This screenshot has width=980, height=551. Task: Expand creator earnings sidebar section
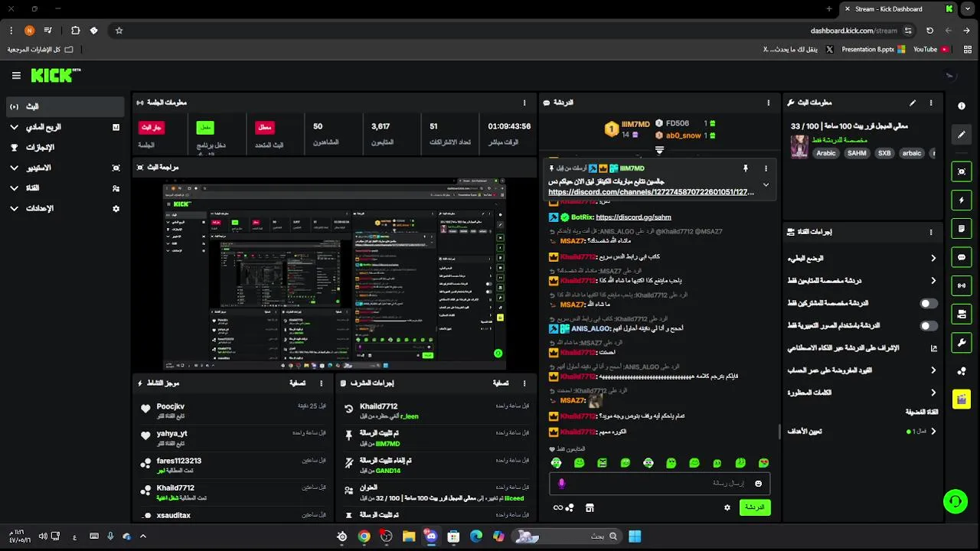64,127
